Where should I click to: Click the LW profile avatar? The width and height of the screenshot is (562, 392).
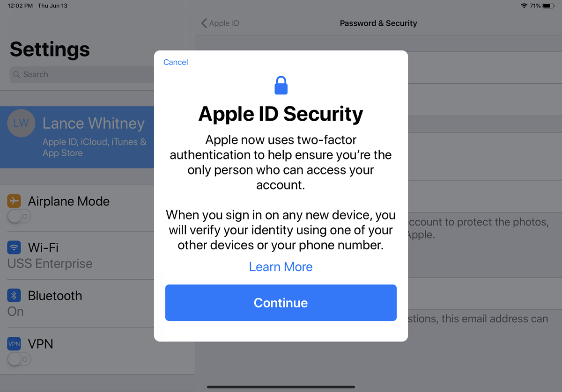pos(21,123)
